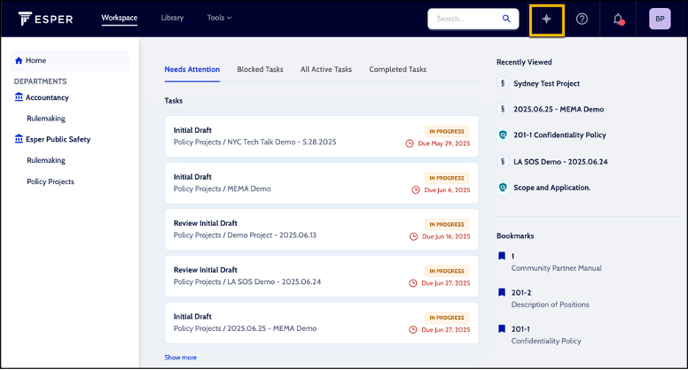
Task: Switch to All Active Tasks tab
Action: coord(326,69)
